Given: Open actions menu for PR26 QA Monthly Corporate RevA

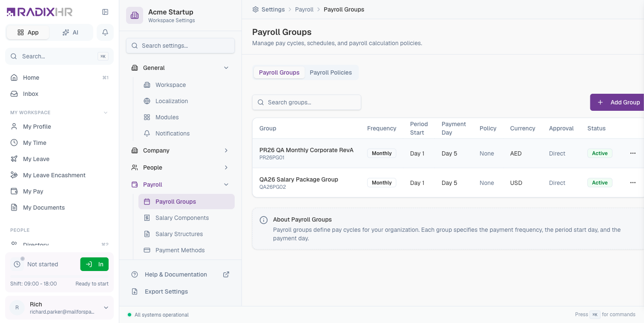Looking at the screenshot, I should coord(633,153).
